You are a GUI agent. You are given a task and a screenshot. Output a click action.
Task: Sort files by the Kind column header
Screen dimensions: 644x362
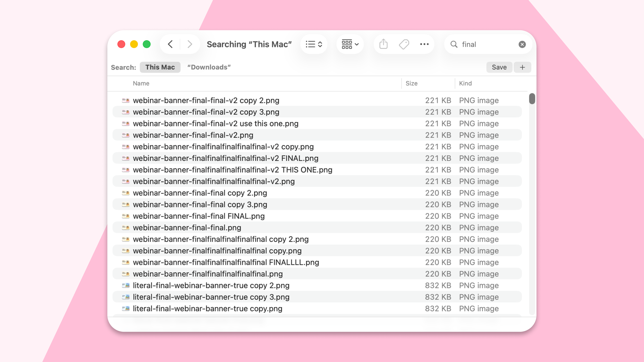pyautogui.click(x=465, y=83)
